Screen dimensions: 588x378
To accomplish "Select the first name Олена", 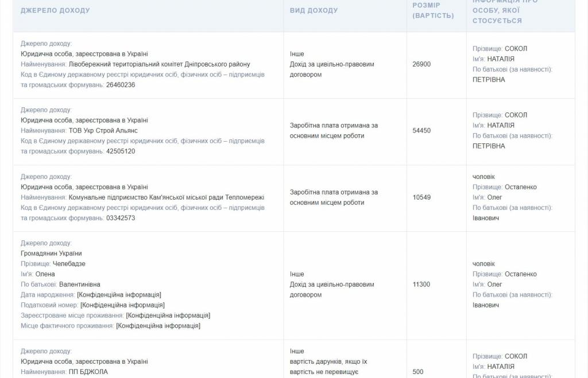I will 45,274.
